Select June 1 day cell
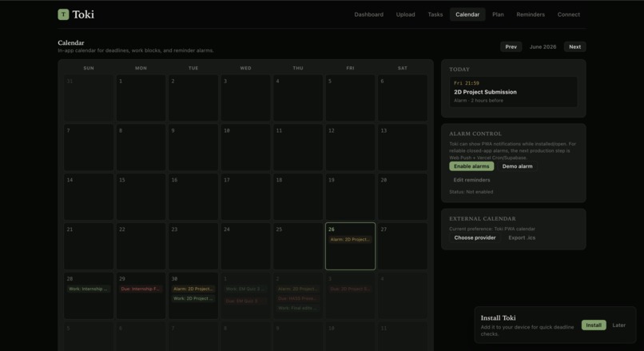644x351 pixels. pos(141,98)
